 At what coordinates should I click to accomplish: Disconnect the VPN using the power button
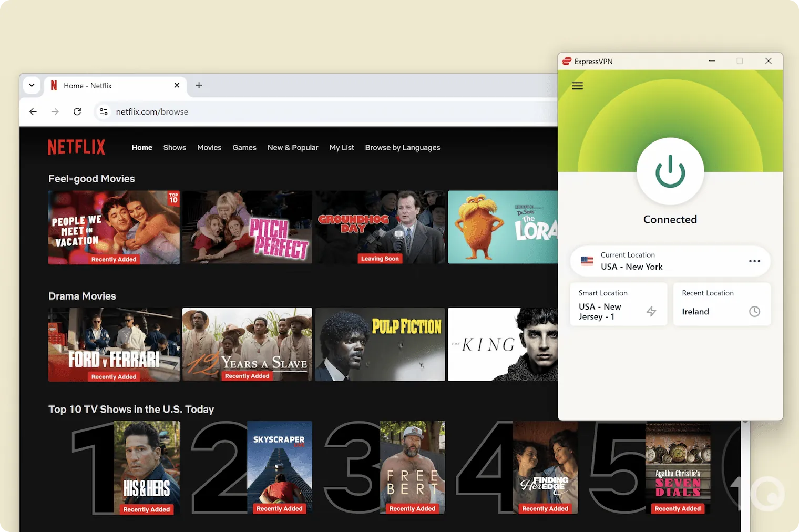tap(670, 171)
